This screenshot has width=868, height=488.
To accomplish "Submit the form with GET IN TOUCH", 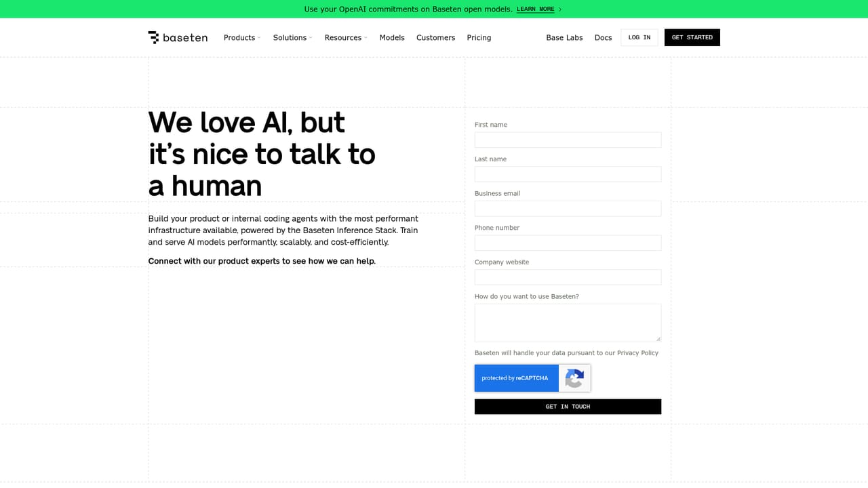I will pos(568,407).
